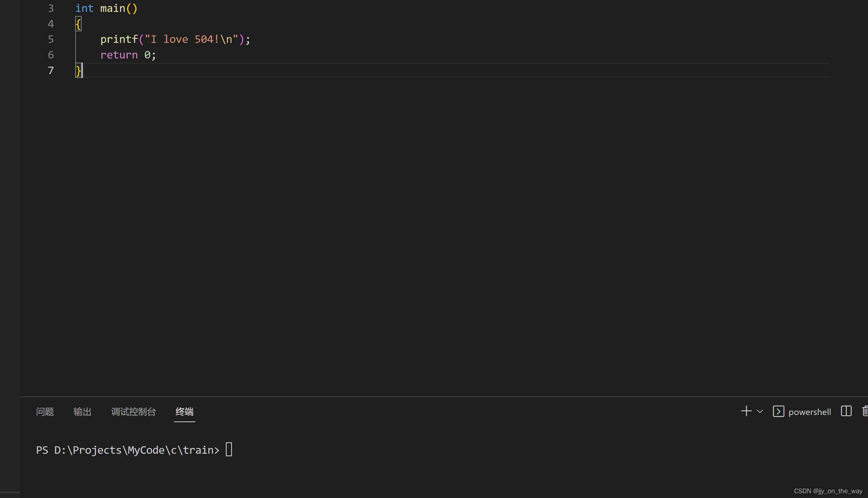Click the terminal prompt cursor

point(229,449)
